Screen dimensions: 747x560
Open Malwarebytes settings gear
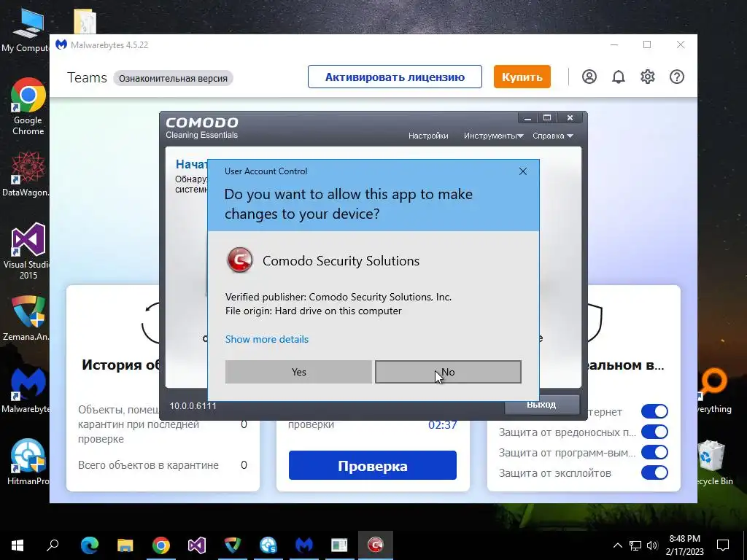[648, 77]
